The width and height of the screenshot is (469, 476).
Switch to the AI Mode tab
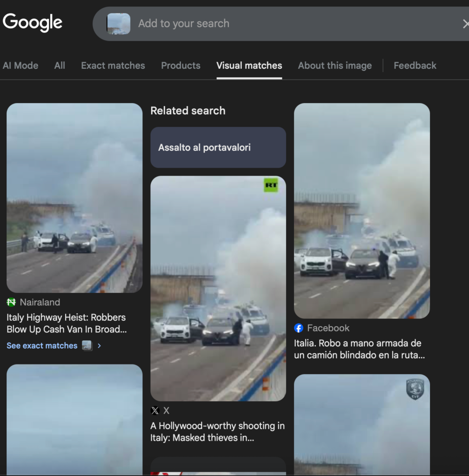coord(20,66)
